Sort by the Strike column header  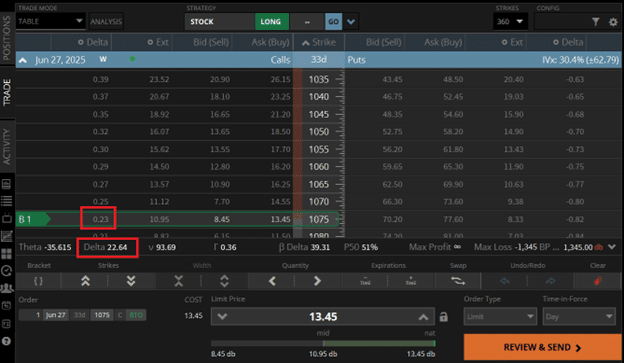tap(319, 42)
